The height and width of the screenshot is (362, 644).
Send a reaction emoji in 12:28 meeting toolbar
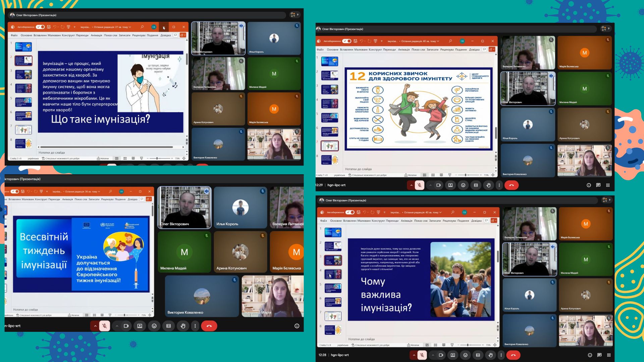[x=465, y=355]
